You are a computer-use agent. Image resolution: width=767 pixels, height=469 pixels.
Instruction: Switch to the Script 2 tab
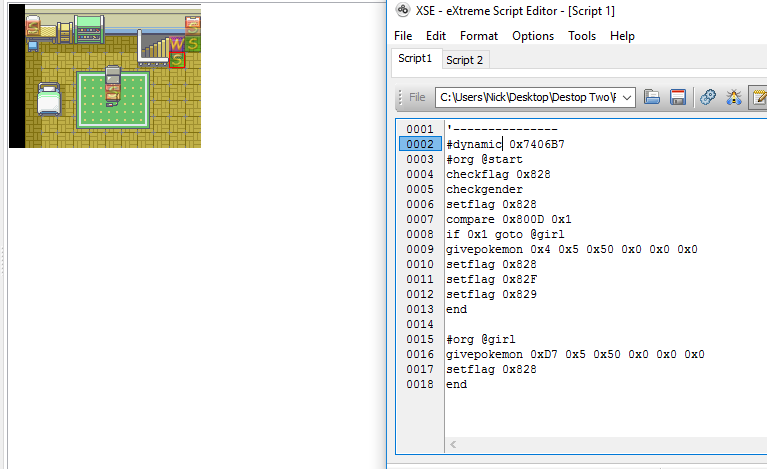pos(464,60)
